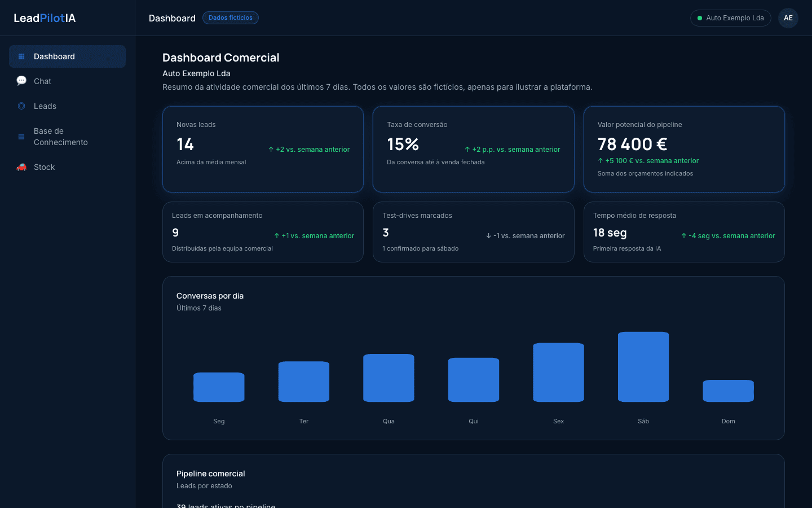This screenshot has width=812, height=508.
Task: Click '+1 vs. semana anterior' text
Action: click(318, 236)
